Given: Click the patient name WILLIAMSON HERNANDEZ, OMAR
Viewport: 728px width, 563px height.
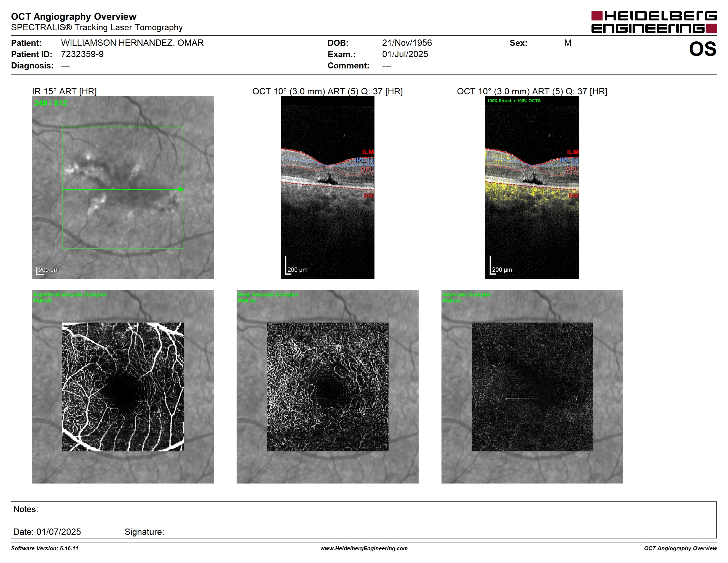Looking at the screenshot, I should [132, 43].
